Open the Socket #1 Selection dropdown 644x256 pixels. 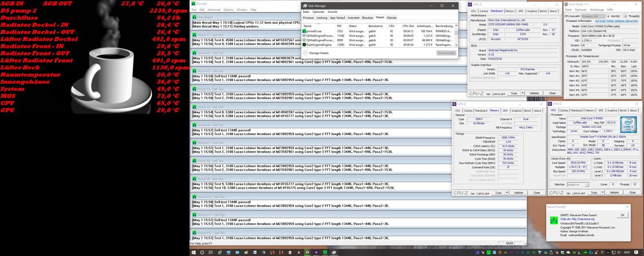(x=578, y=184)
